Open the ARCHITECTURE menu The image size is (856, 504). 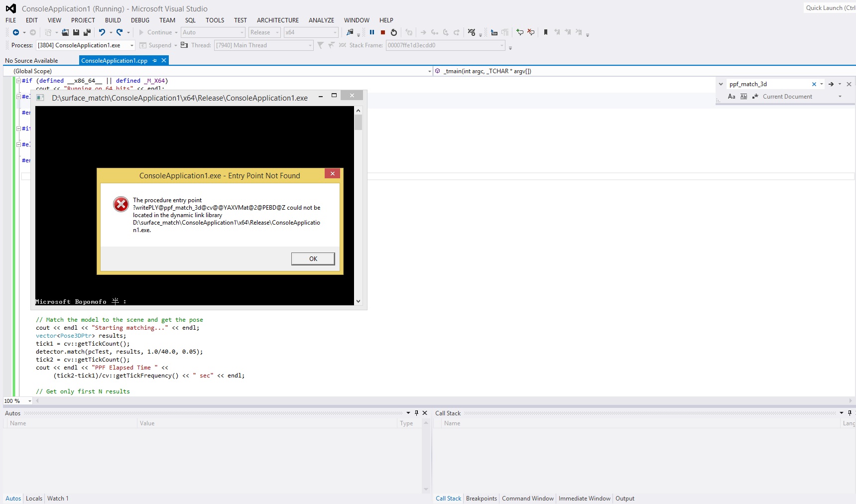[x=278, y=20]
